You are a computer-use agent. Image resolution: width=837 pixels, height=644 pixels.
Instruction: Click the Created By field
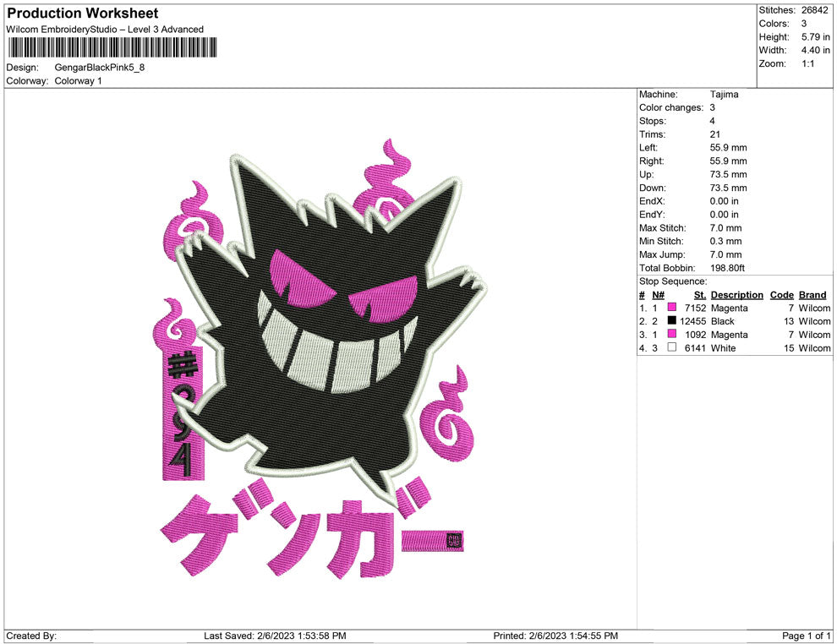[31, 636]
